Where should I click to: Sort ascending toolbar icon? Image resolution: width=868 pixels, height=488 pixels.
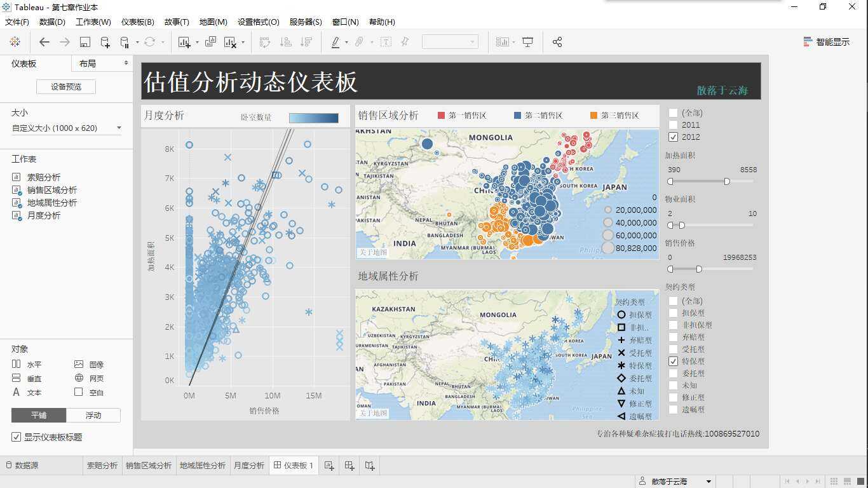[286, 42]
